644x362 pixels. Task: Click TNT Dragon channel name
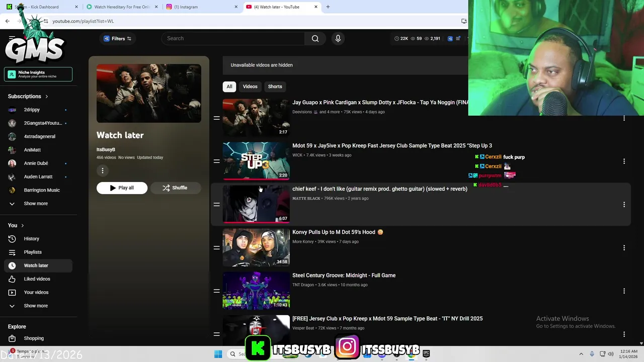point(303,285)
